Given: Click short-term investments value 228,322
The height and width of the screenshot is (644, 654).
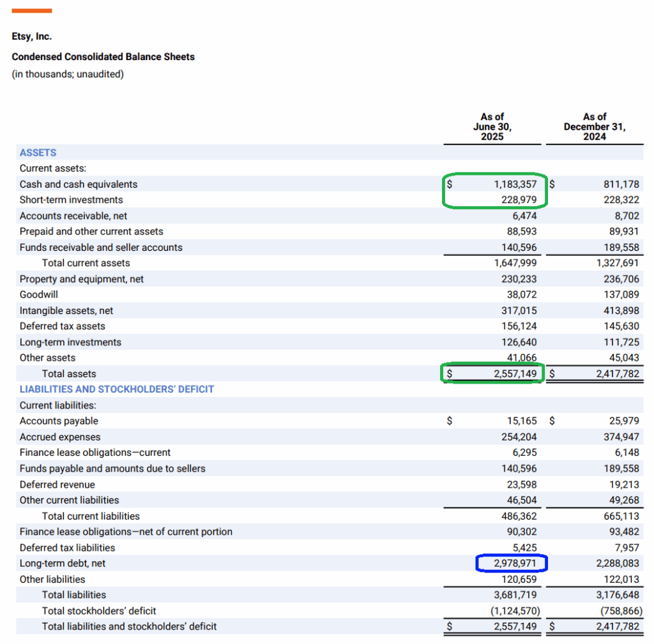Looking at the screenshot, I should (621, 200).
